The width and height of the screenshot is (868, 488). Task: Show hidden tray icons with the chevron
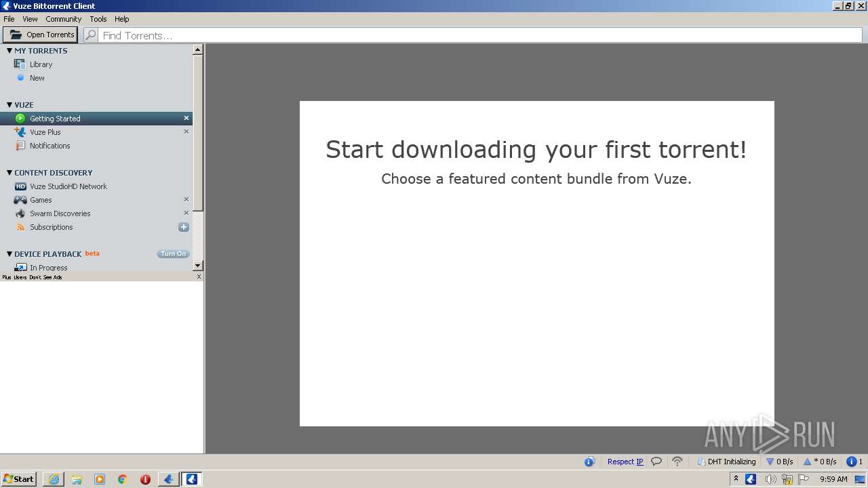pos(736,479)
